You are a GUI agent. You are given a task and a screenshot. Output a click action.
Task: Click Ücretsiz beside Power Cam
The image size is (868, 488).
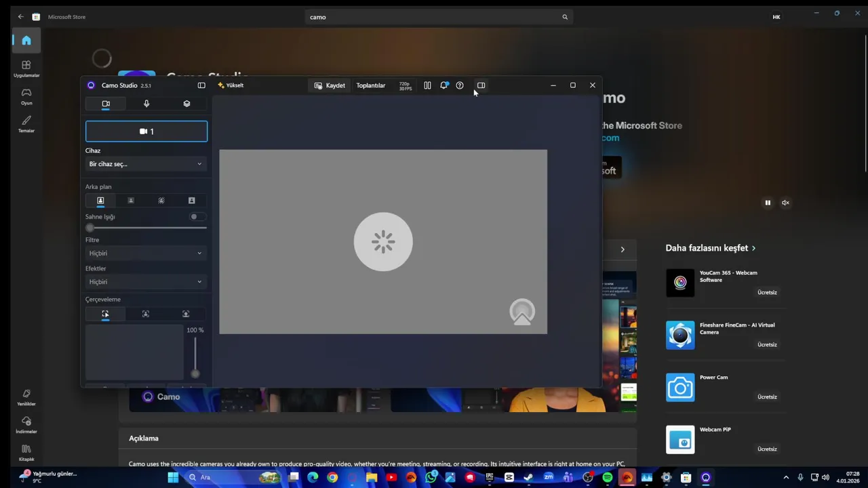click(x=767, y=396)
